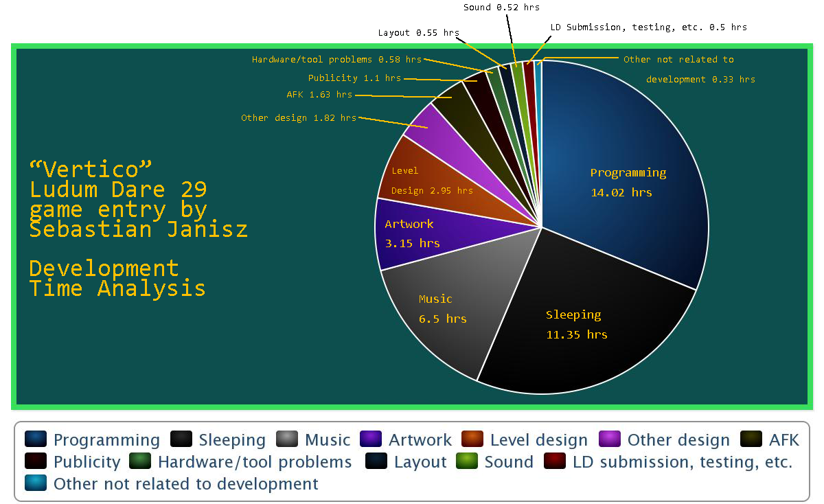Screen dimensions: 824x504
Task: Toggle Other design legend label
Action: coord(678,441)
